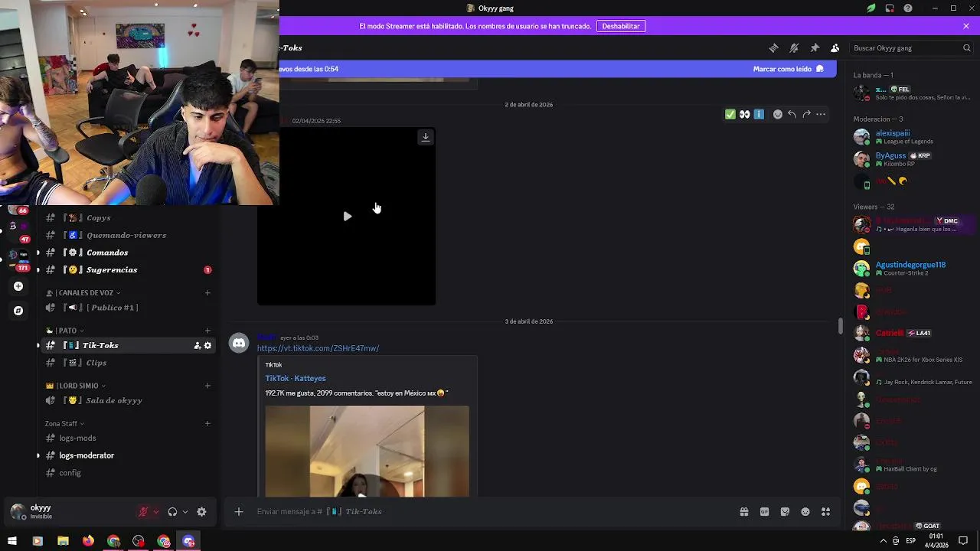The image size is (980, 551).
Task: Open the sticker picker
Action: [785, 512]
